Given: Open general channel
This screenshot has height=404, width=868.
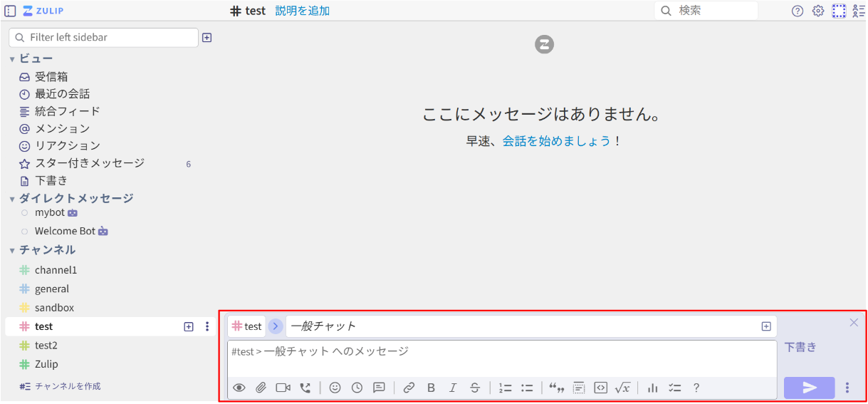Looking at the screenshot, I should [52, 289].
